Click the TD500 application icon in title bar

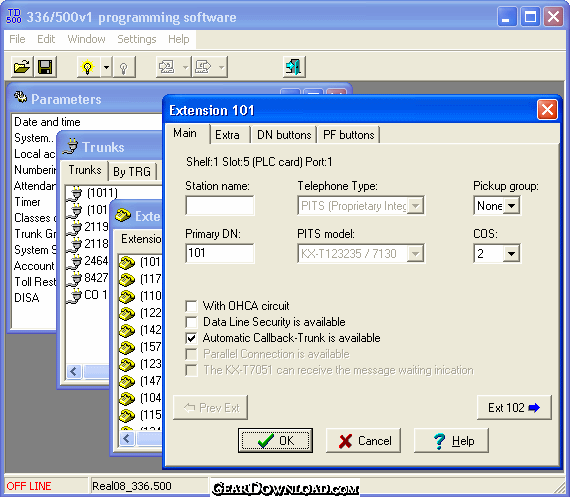(14, 16)
